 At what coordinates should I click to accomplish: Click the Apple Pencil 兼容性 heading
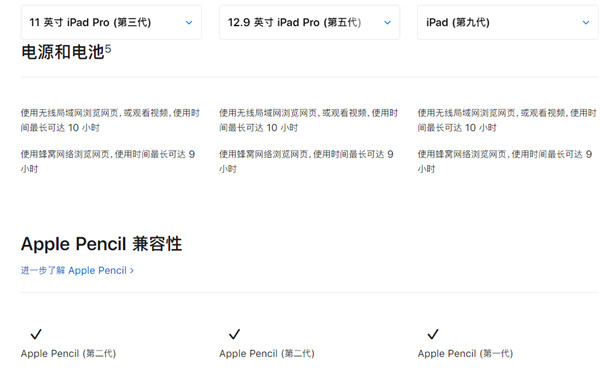101,244
